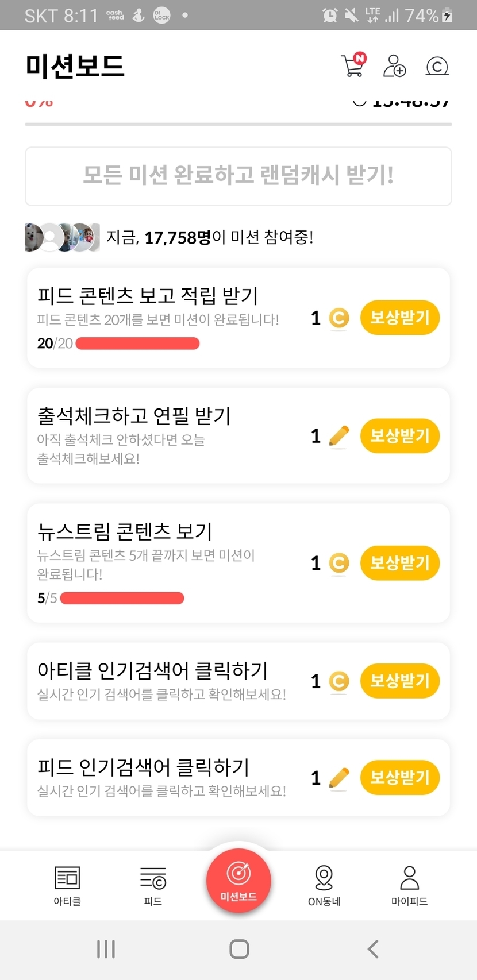The height and width of the screenshot is (980, 477).
Task: Tap the add friend icon
Action: click(x=394, y=66)
